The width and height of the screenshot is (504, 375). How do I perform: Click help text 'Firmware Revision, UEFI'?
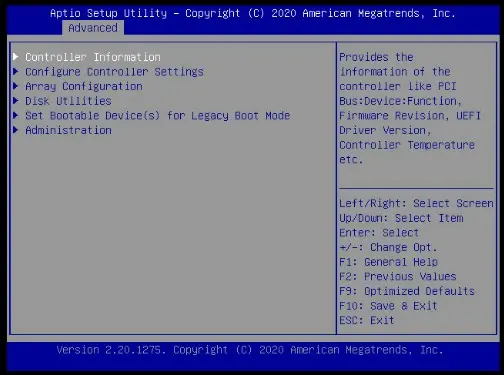pos(410,116)
